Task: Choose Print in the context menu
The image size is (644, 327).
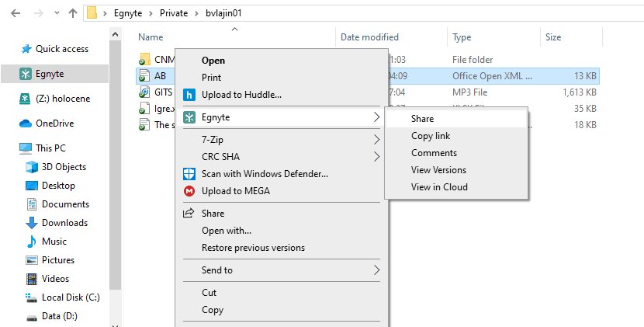Action: click(212, 78)
